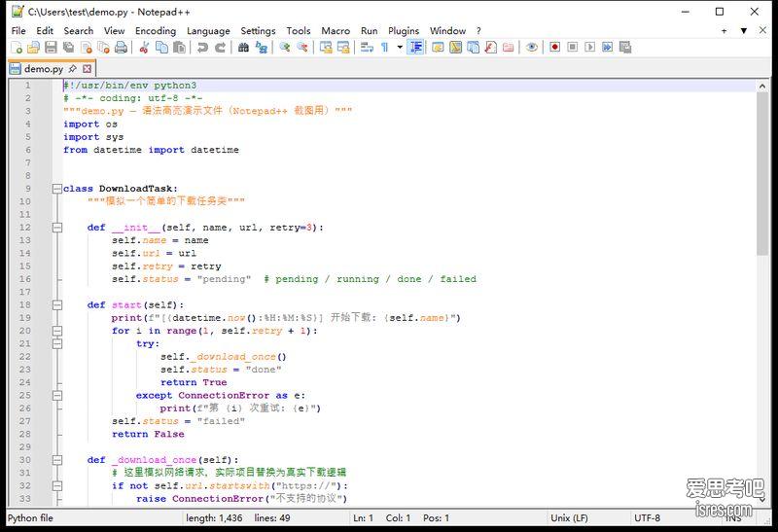
Task: Collapse the if not fold on line 32
Action: 57,486
